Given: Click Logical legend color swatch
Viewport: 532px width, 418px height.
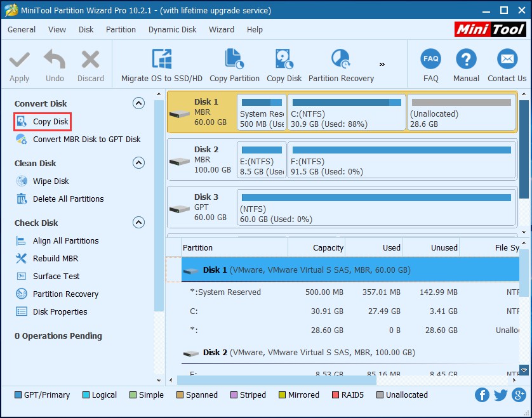Looking at the screenshot, I should (86, 395).
